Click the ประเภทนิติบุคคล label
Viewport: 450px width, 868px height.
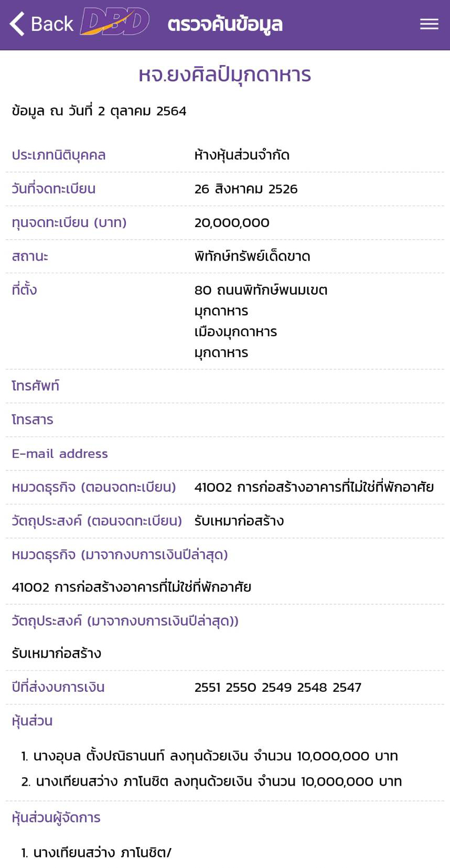(x=59, y=155)
